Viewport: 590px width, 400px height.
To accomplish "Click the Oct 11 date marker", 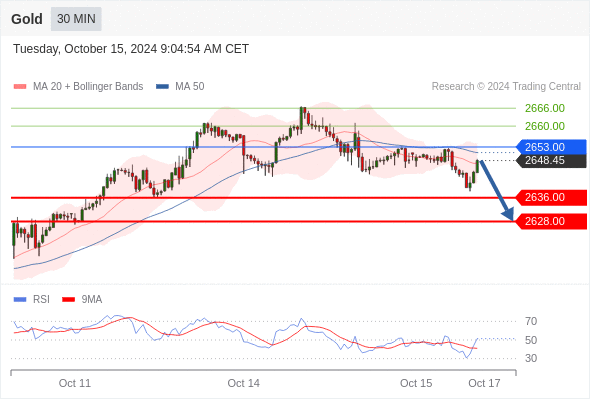I will coord(75,383).
